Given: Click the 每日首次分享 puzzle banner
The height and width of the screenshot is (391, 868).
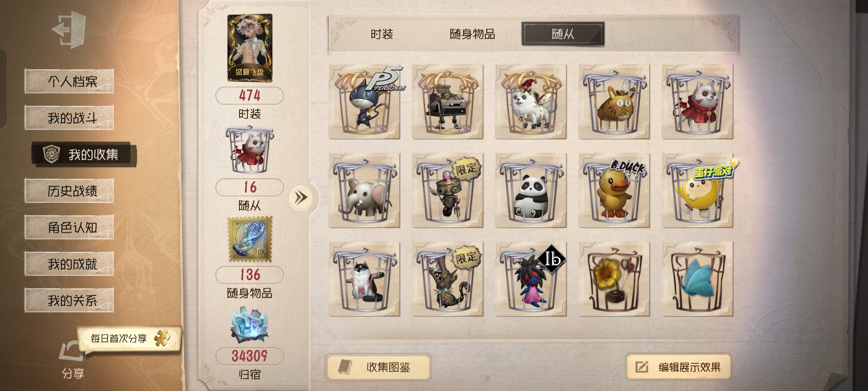Looking at the screenshot, I should coord(129,339).
